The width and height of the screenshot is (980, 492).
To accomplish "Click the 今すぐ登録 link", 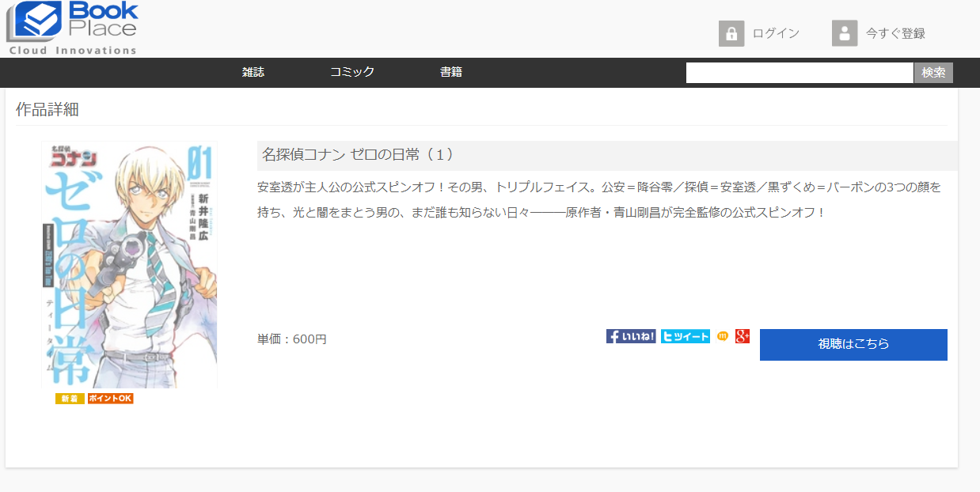I will click(x=895, y=33).
